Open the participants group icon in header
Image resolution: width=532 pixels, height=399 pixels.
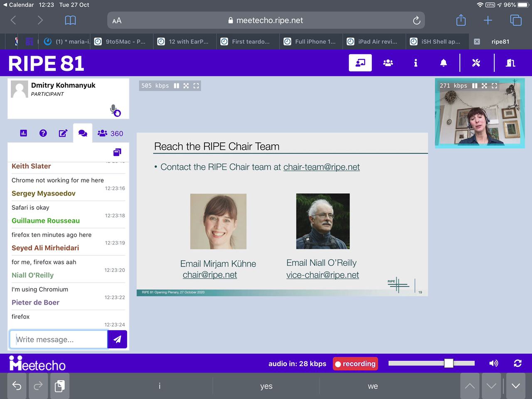click(388, 63)
